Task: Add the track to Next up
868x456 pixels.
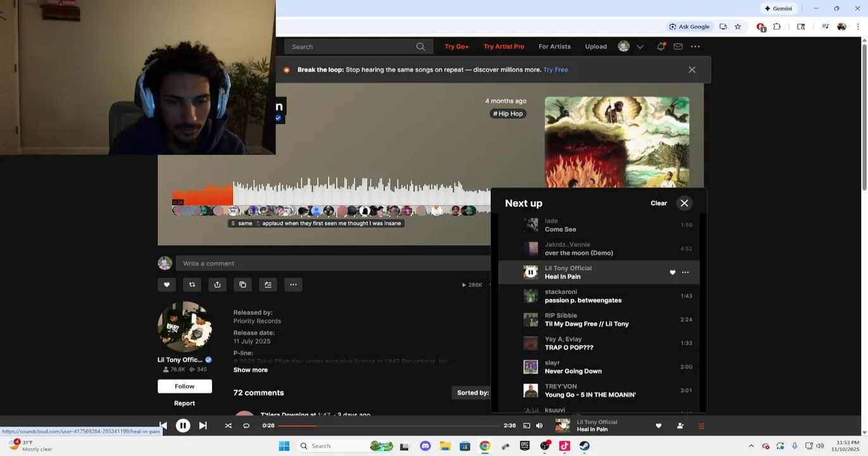Action: [x=268, y=284]
